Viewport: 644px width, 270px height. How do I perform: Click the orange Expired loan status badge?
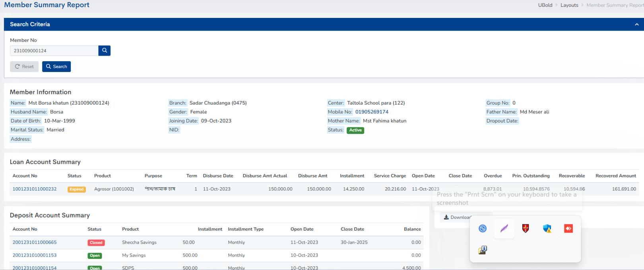pyautogui.click(x=77, y=189)
